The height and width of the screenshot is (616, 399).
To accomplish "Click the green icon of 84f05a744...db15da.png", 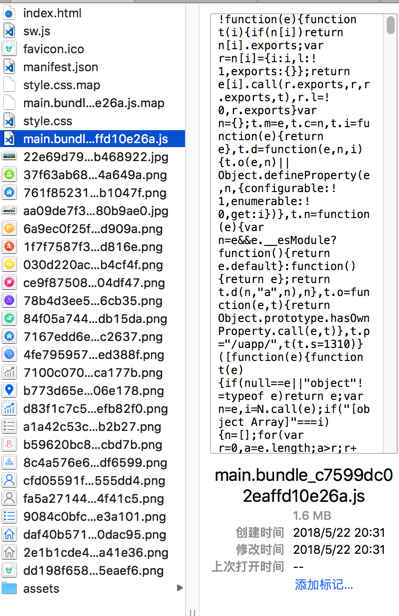I will click(9, 319).
